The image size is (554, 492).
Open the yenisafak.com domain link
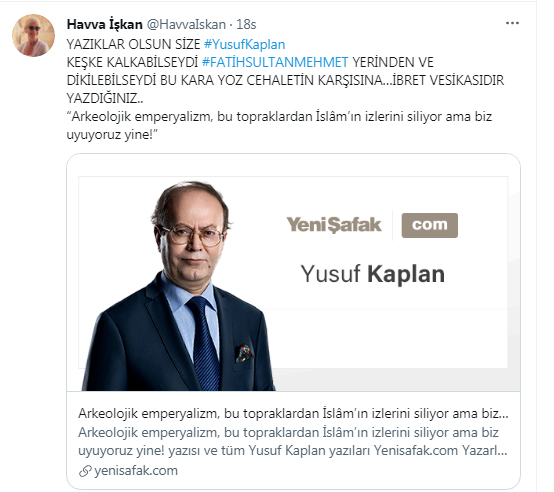136,471
